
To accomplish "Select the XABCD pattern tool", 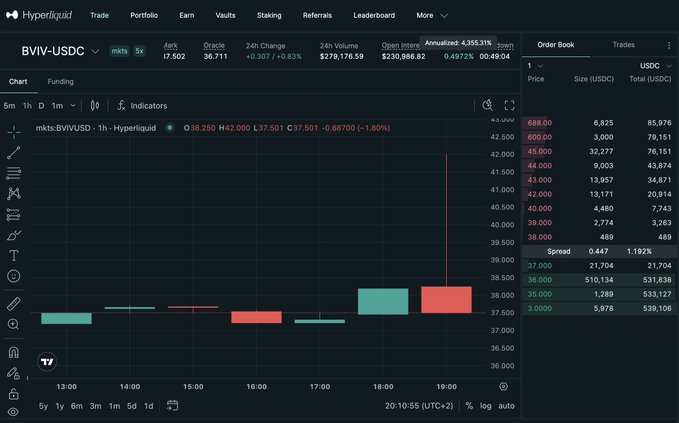I will (x=14, y=194).
